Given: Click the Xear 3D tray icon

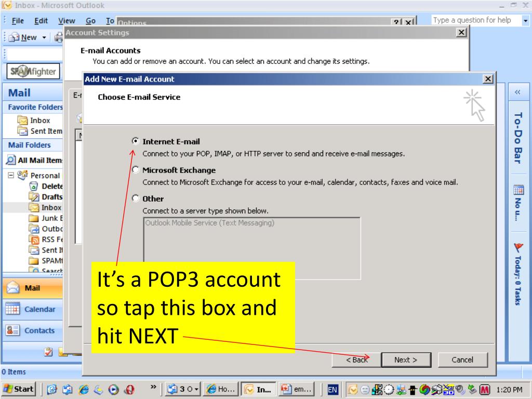Looking at the screenshot, I should [448, 390].
